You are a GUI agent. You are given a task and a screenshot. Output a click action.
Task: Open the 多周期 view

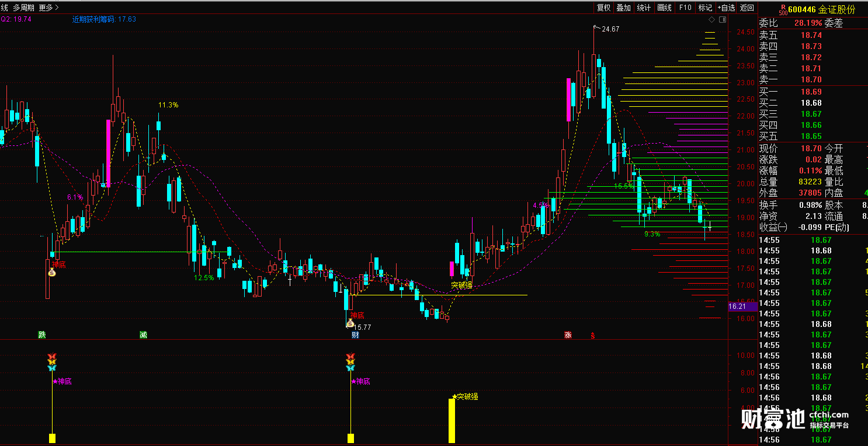[23, 8]
